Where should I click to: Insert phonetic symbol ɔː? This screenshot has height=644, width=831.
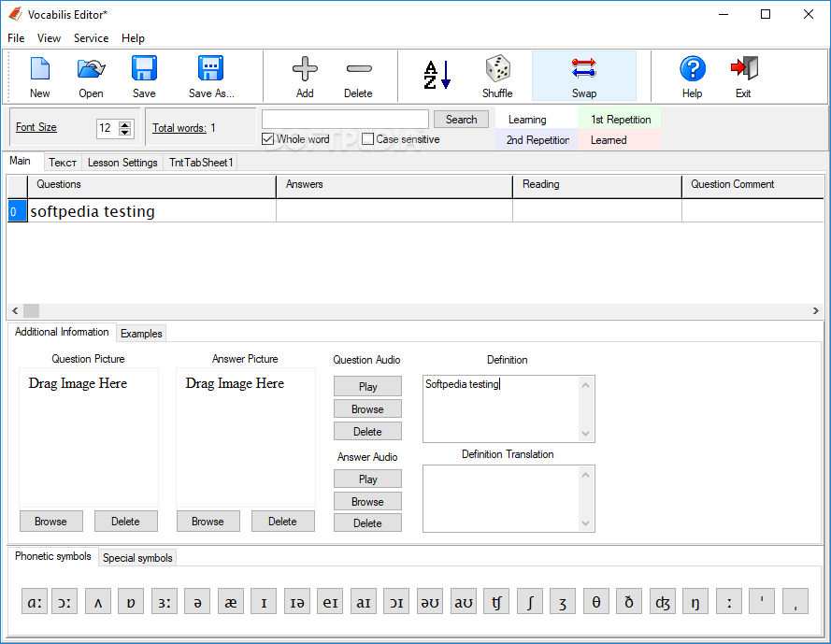[x=64, y=602]
